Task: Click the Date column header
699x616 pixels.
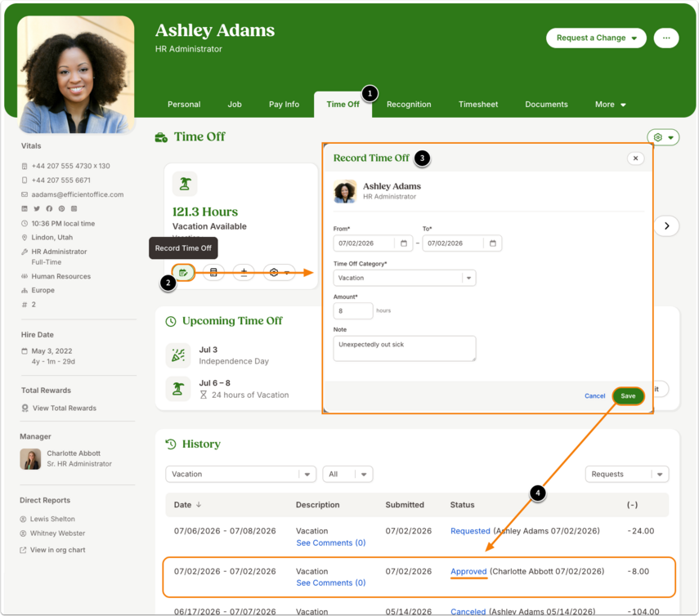Action: pos(182,505)
